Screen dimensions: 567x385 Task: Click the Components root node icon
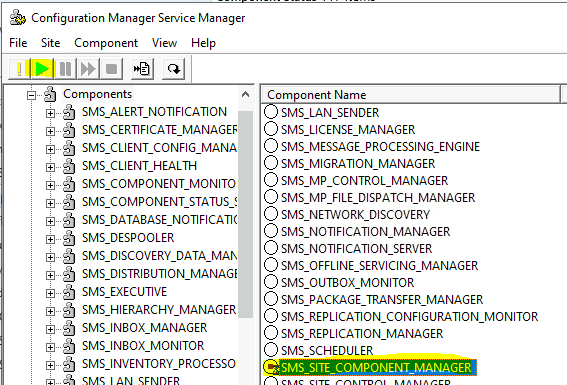[x=50, y=94]
